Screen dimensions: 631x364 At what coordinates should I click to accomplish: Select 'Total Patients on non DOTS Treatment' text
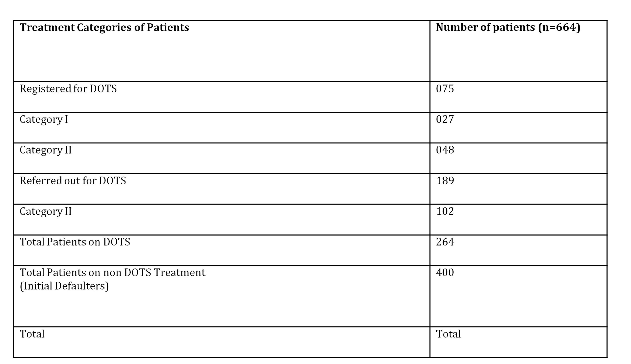(x=112, y=273)
